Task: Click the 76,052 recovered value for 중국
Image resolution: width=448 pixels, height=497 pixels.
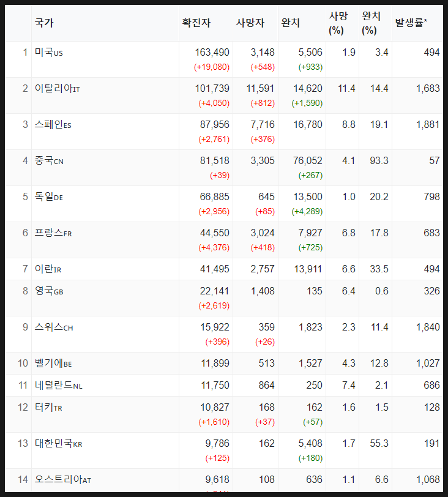Action: [x=308, y=160]
